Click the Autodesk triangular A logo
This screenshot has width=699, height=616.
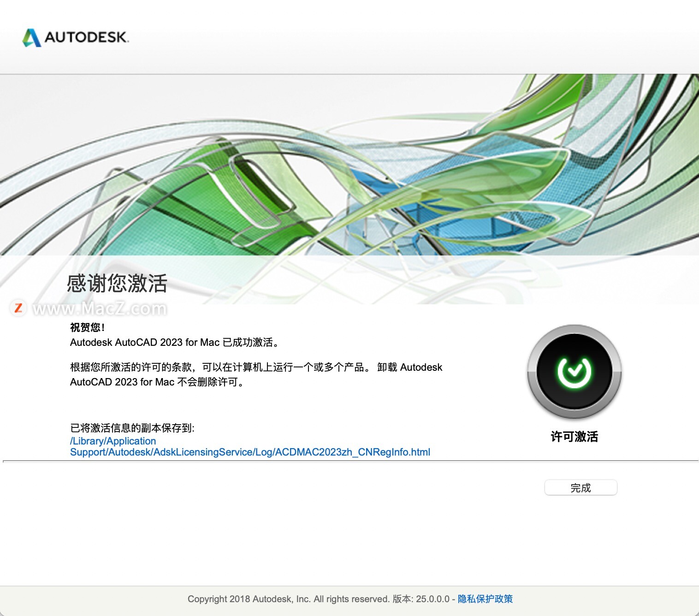32,37
